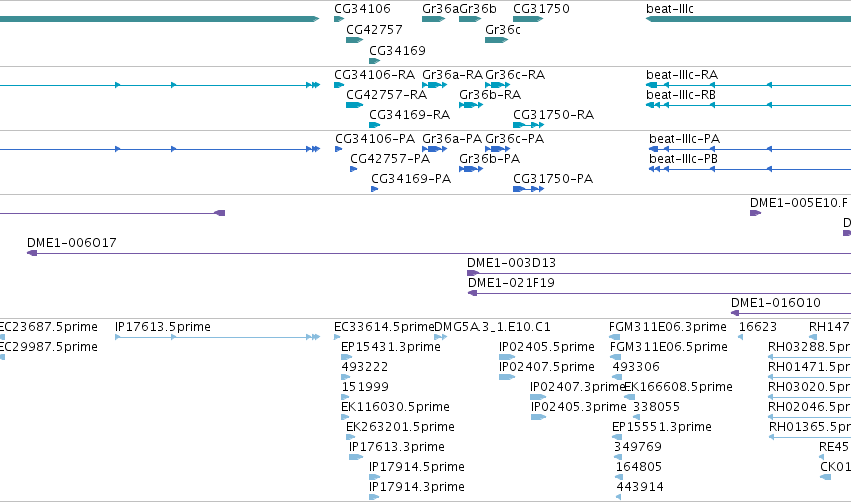Select the Gr36c gene label
Image resolution: width=851 pixels, height=502 pixels.
click(503, 30)
